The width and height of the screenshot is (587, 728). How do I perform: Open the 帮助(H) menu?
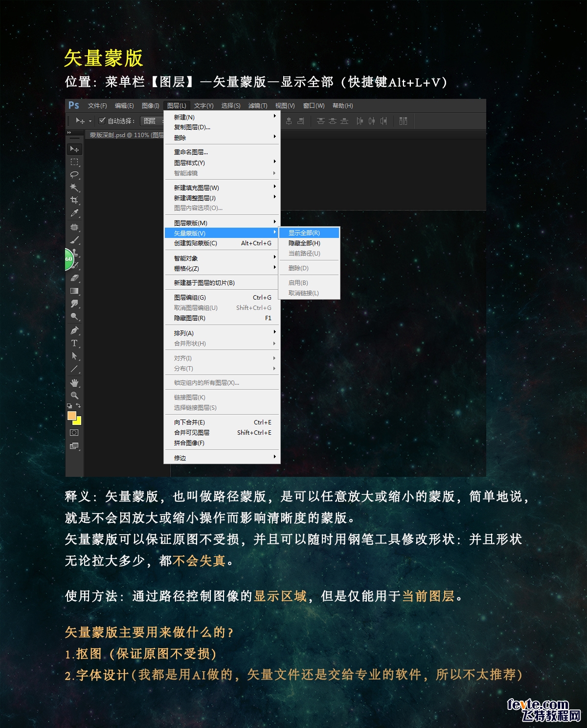(x=342, y=106)
